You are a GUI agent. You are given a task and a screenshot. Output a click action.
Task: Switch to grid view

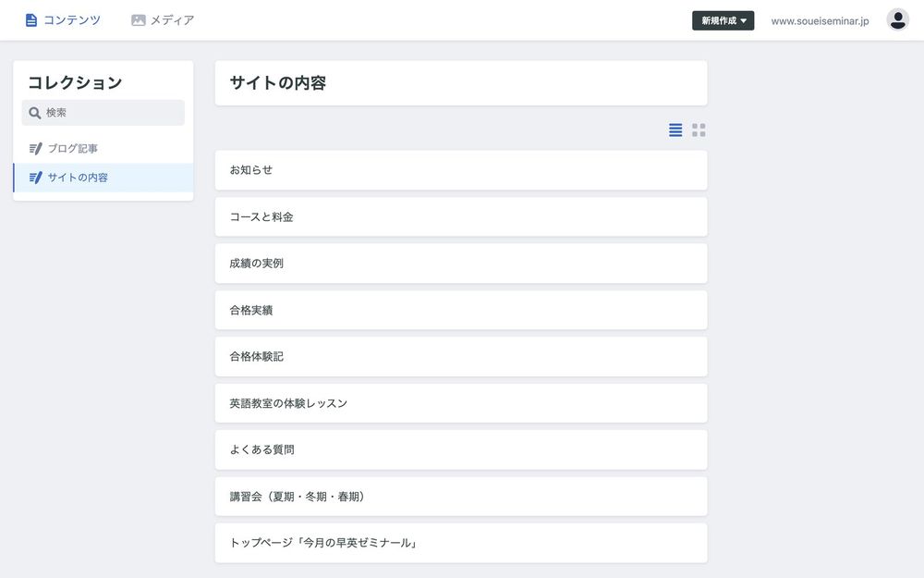(x=699, y=130)
